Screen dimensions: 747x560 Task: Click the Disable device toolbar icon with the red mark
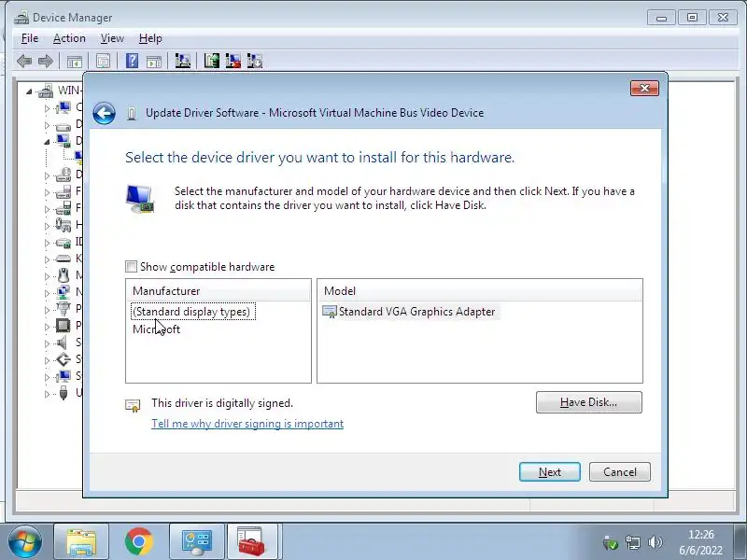[233, 61]
